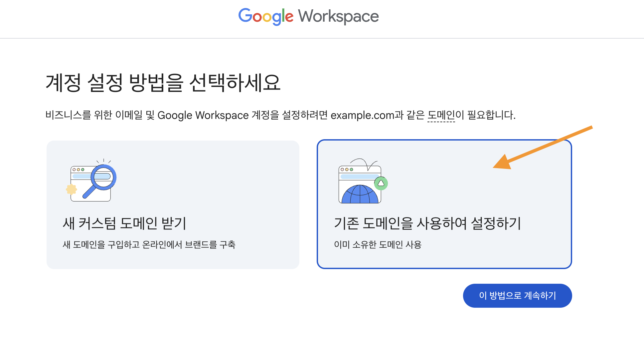This screenshot has height=361, width=644.
Task: Click the '계정 설정 방법을 선택하세요' heading
Action: pyautogui.click(x=163, y=83)
